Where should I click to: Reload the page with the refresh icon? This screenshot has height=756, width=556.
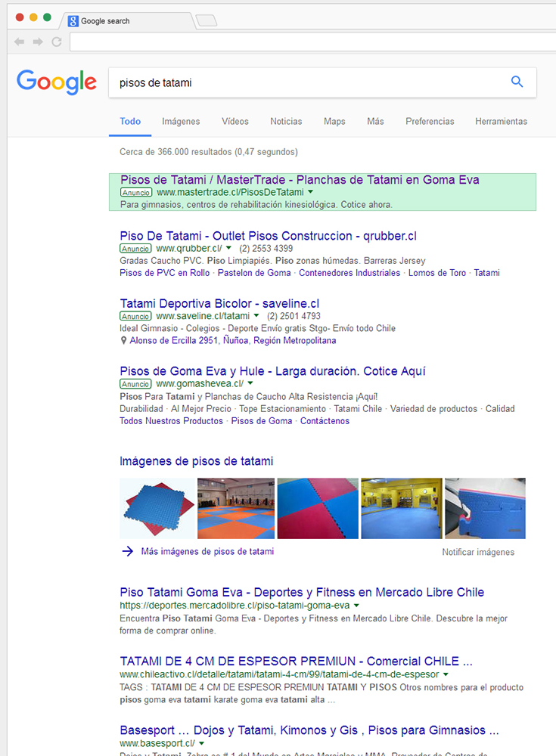[x=57, y=42]
